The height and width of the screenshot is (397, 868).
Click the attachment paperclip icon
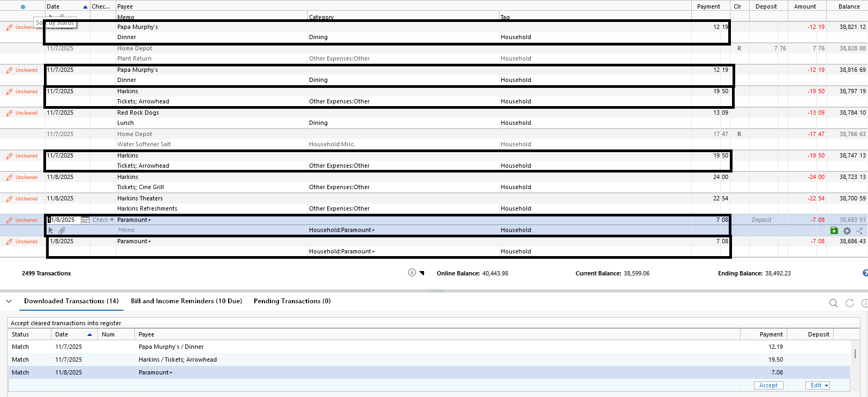(62, 230)
